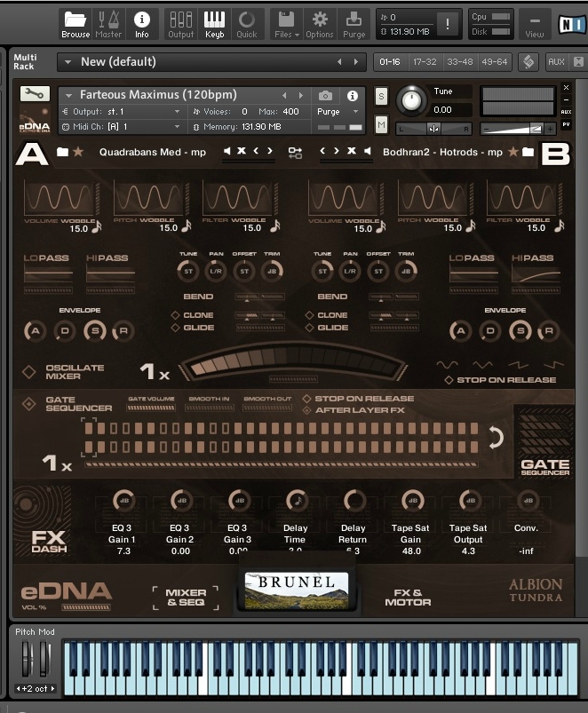Click the wrench instrument edit icon
588x713 pixels.
[35, 94]
